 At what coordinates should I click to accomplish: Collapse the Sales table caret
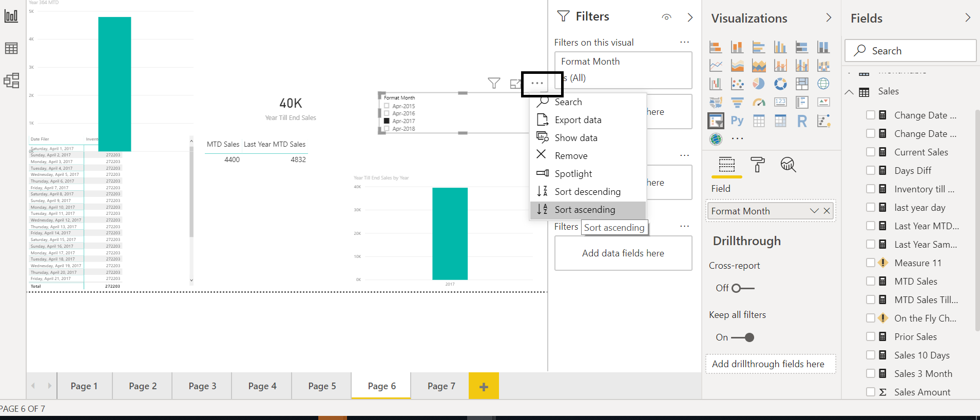coord(849,92)
